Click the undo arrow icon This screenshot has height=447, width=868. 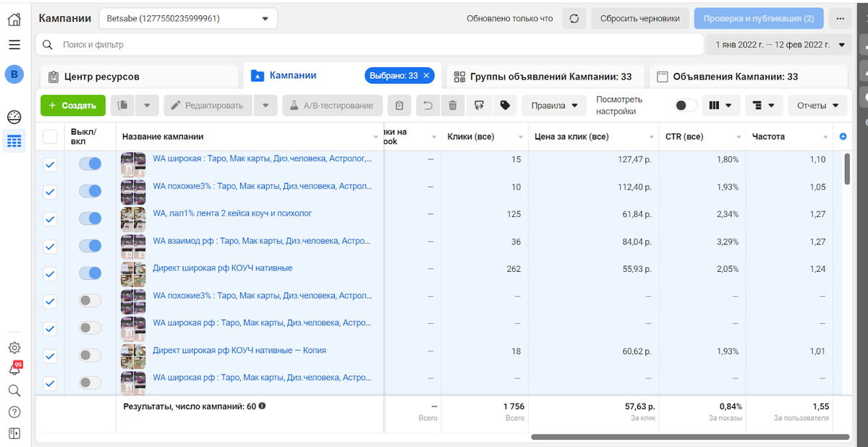(427, 106)
